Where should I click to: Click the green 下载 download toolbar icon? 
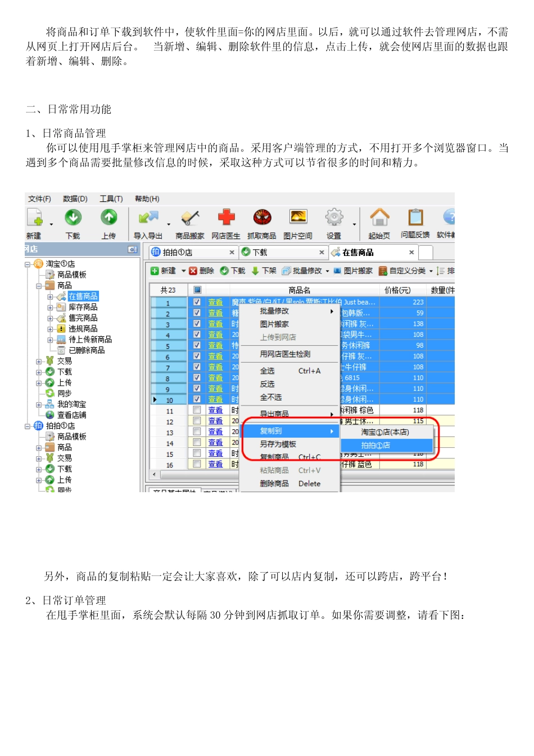click(x=73, y=217)
